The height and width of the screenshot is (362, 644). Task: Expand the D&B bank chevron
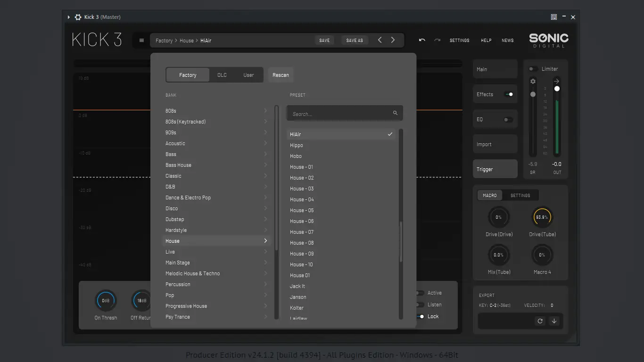[265, 187]
